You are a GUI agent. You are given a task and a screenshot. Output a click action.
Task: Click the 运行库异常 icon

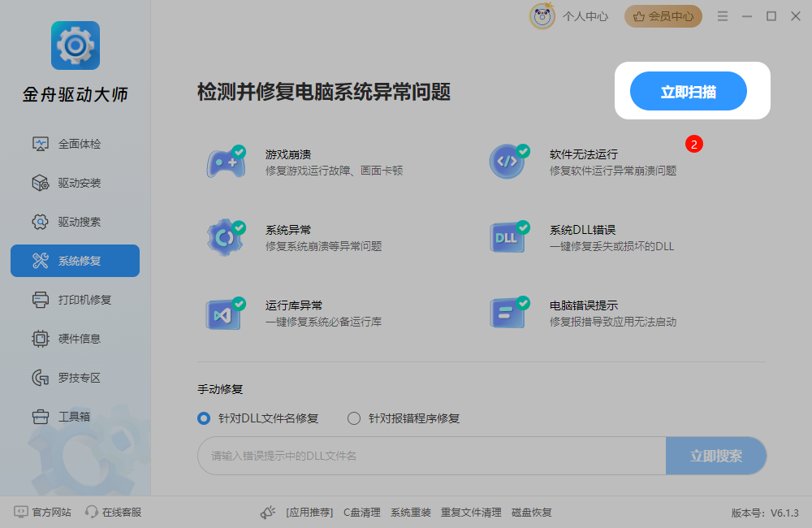click(x=227, y=314)
